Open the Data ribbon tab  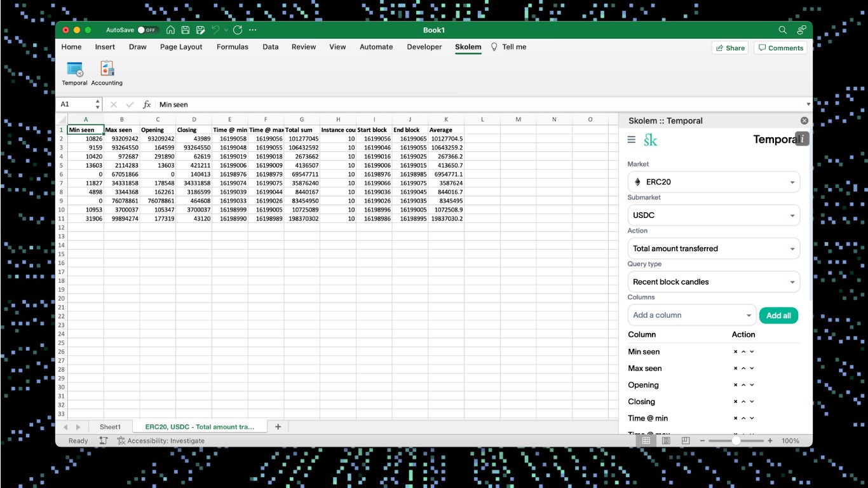pos(271,47)
